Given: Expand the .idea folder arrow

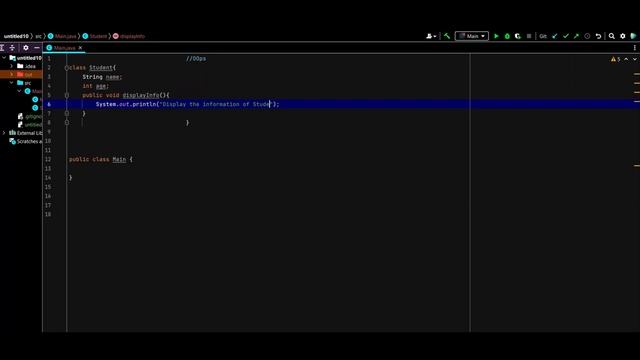Looking at the screenshot, I should (x=11, y=66).
